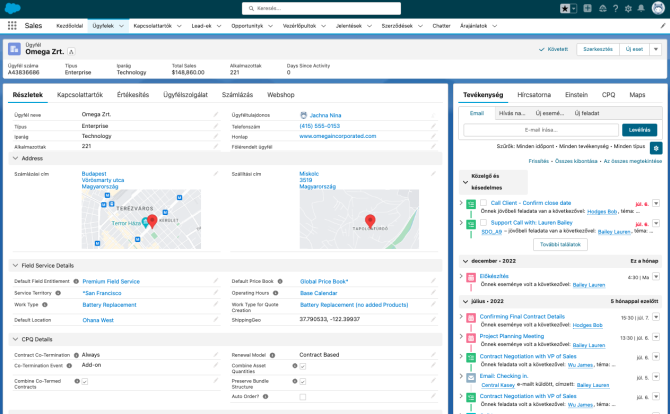This screenshot has height=414, width=670.
Task: Click the user avatar profile icon
Action: [657, 8]
